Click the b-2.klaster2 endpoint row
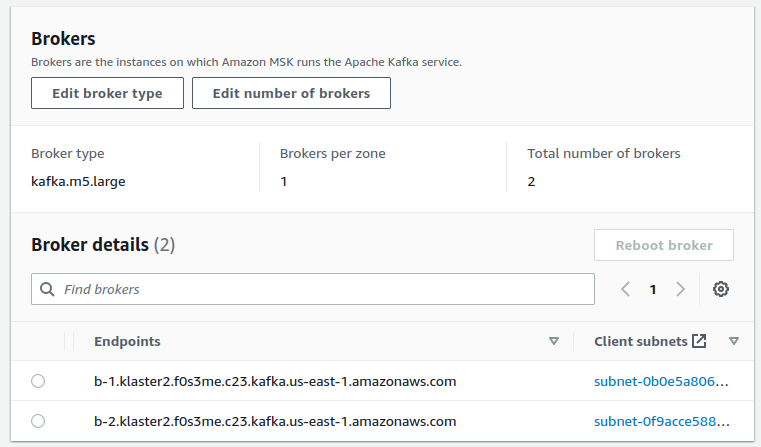 [x=275, y=421]
